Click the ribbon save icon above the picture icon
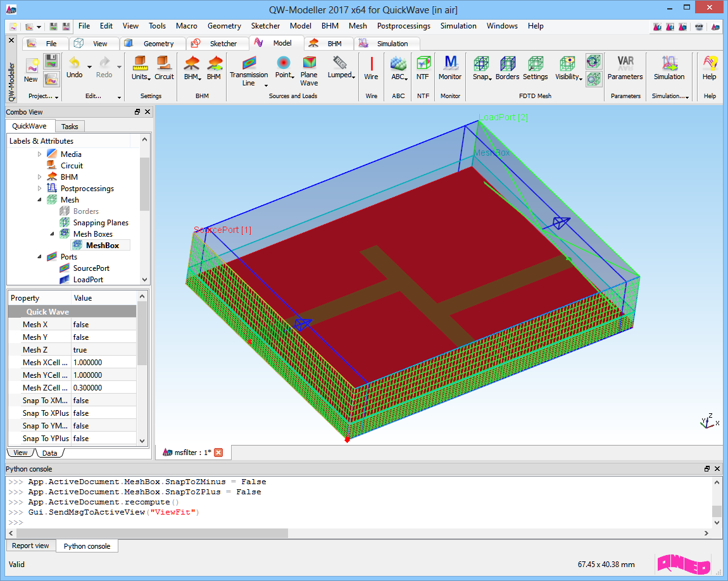The width and height of the screenshot is (728, 581). point(51,61)
